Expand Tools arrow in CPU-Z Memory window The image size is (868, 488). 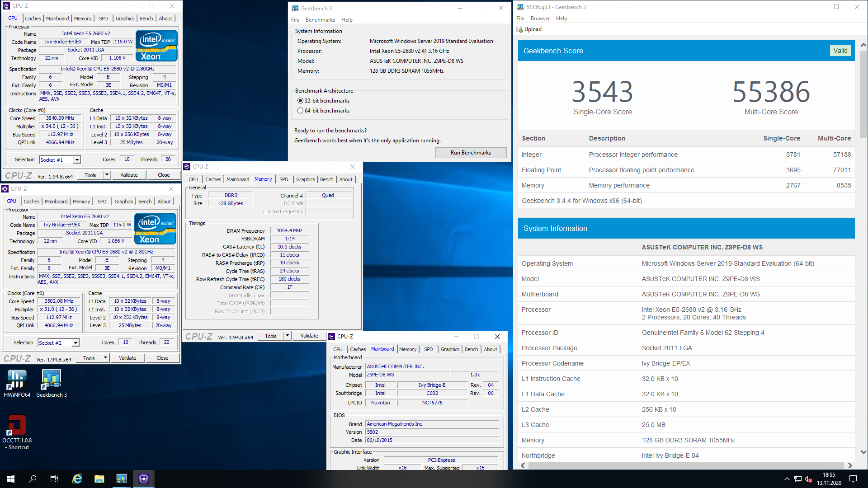pyautogui.click(x=287, y=336)
